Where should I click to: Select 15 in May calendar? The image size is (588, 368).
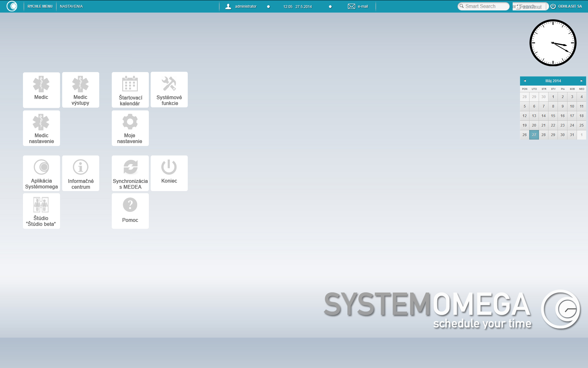tap(553, 116)
